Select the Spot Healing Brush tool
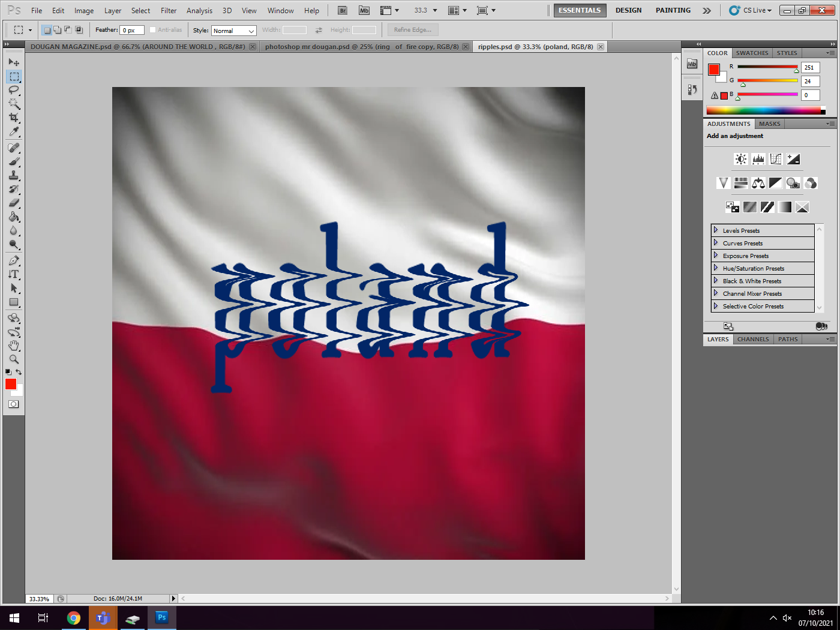This screenshot has height=630, width=840. click(x=14, y=148)
